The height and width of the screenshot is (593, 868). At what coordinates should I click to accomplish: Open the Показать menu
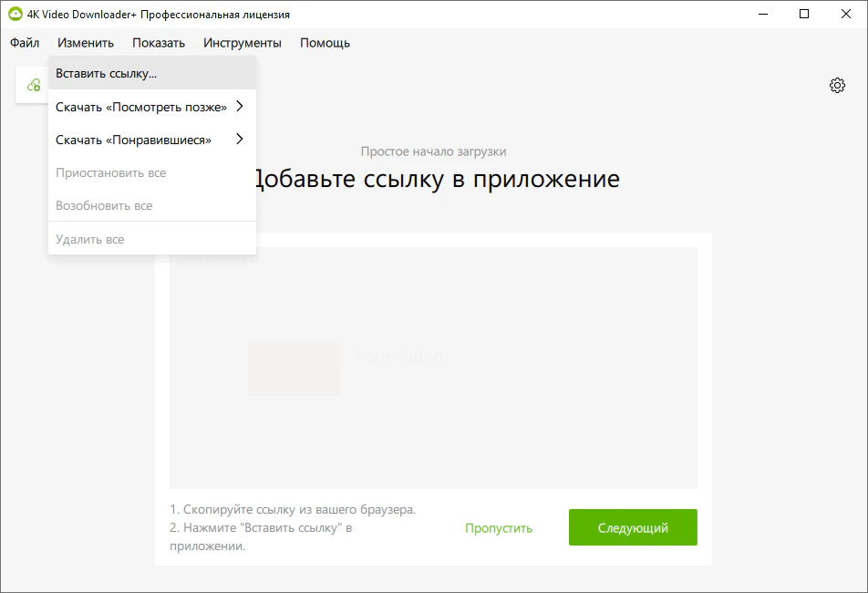[x=159, y=43]
